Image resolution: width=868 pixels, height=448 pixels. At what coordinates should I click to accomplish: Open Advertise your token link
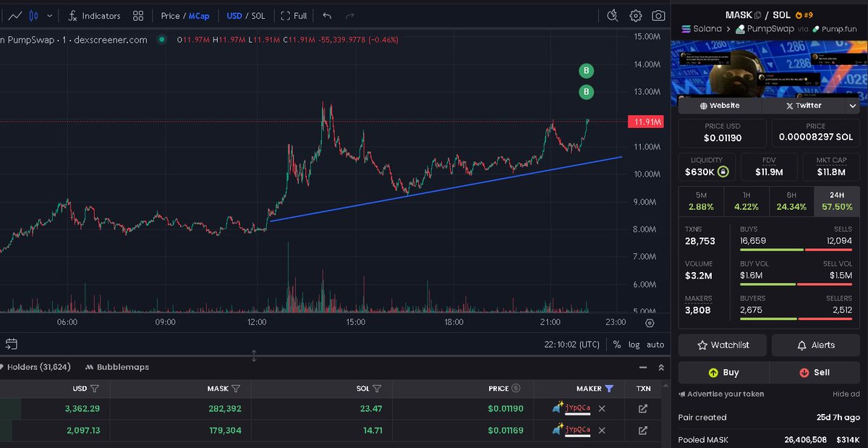pos(721,394)
